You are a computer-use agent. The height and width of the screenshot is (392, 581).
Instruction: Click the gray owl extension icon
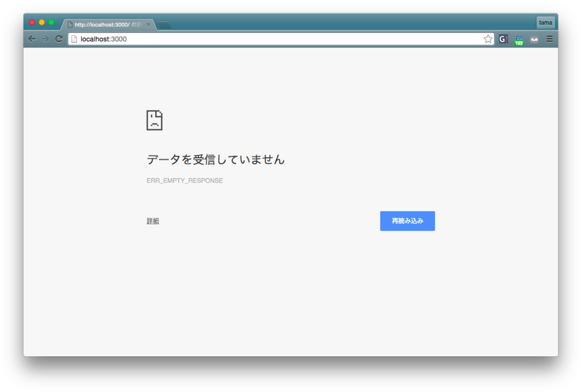click(534, 39)
